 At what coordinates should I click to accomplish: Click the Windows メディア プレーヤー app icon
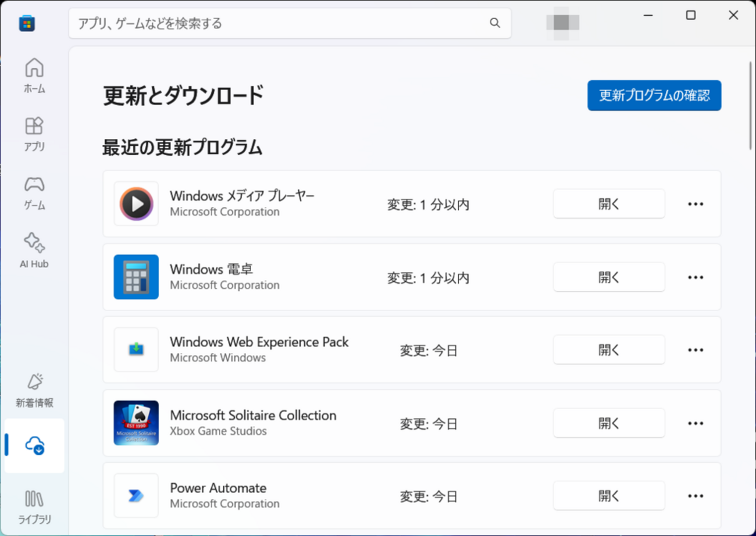tap(136, 204)
